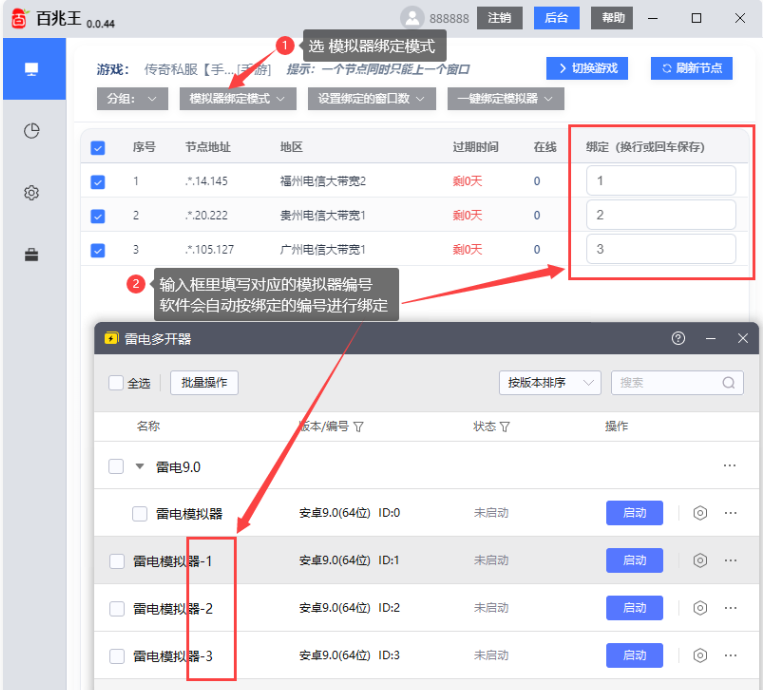
Task: Open settings hexagon icon for 雷电模拟器-1
Action: tap(700, 561)
